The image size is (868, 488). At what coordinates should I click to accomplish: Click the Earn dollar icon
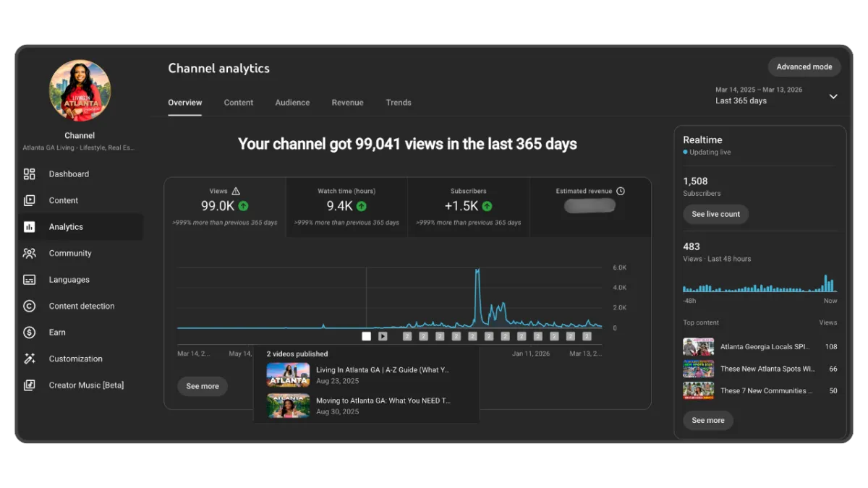(x=29, y=333)
